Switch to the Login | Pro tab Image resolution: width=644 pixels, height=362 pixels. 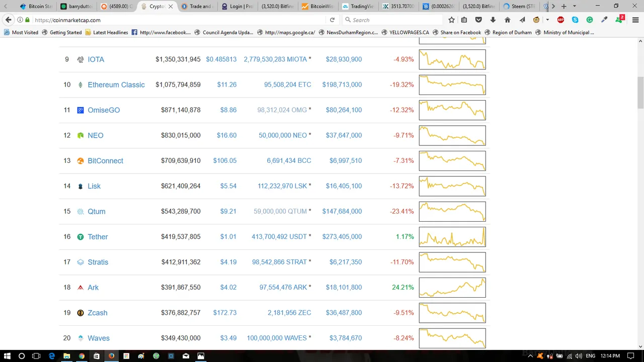point(238,7)
